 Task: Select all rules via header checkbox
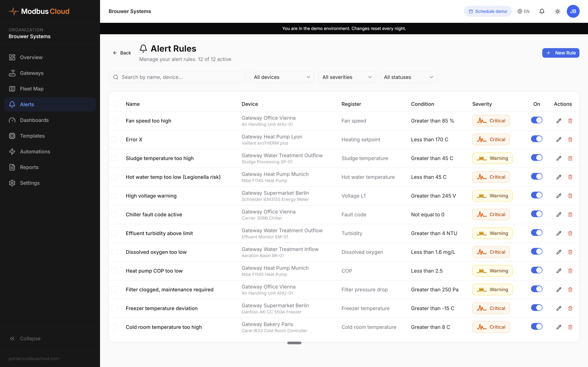pos(114,104)
